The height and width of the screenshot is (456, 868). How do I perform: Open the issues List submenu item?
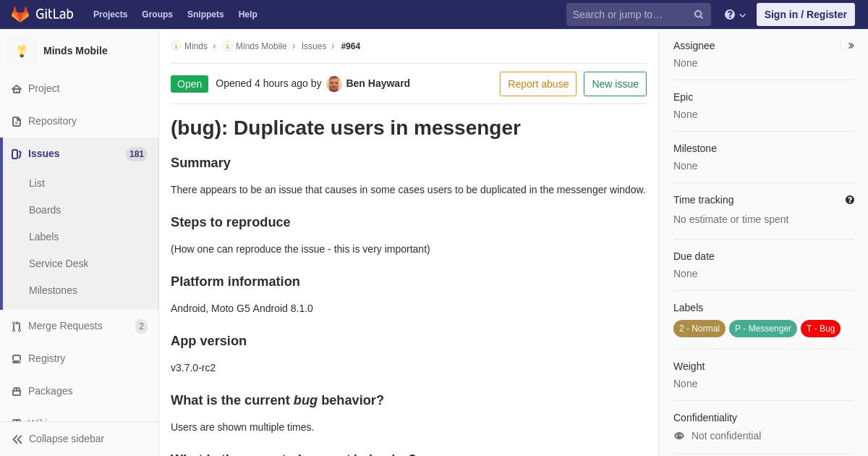tap(37, 183)
